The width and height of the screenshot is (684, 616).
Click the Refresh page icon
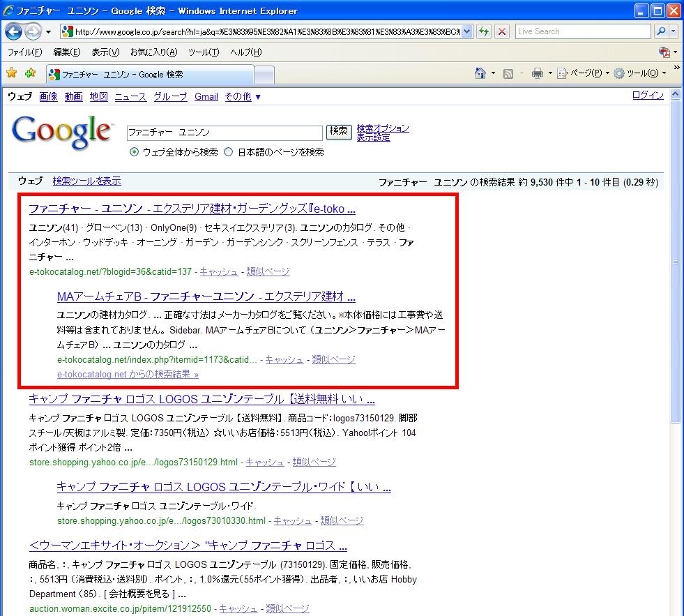[x=484, y=31]
